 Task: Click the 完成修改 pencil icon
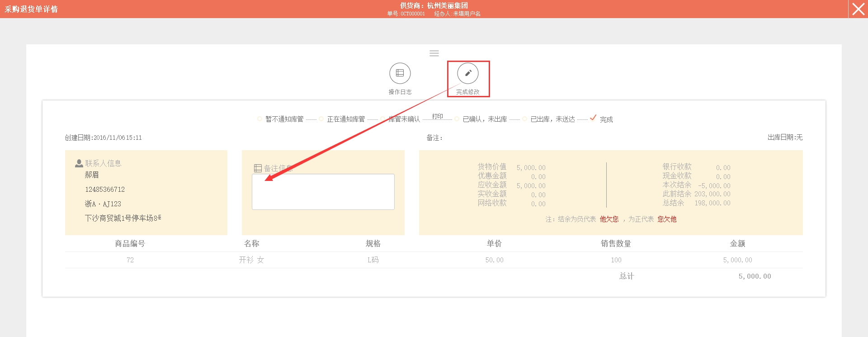pyautogui.click(x=467, y=73)
